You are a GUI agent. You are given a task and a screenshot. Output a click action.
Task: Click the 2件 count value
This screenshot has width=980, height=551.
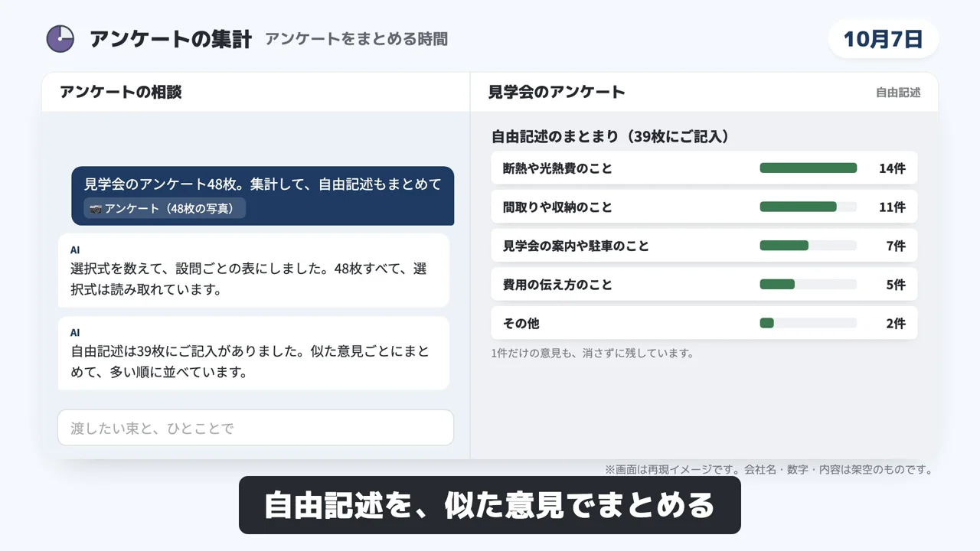[x=896, y=323]
